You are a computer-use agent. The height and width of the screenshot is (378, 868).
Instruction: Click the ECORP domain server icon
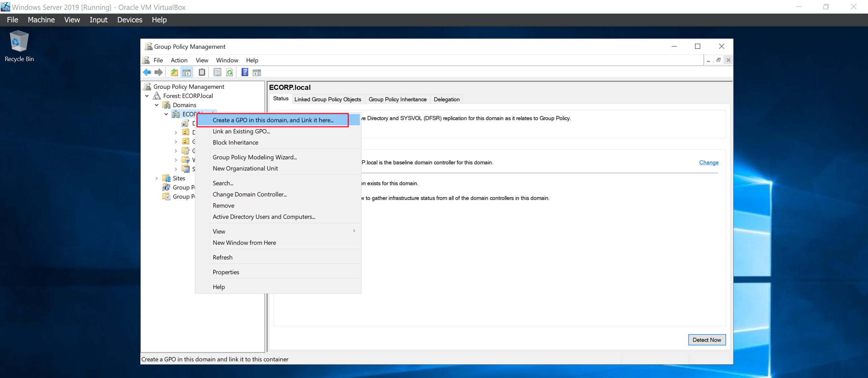(176, 114)
